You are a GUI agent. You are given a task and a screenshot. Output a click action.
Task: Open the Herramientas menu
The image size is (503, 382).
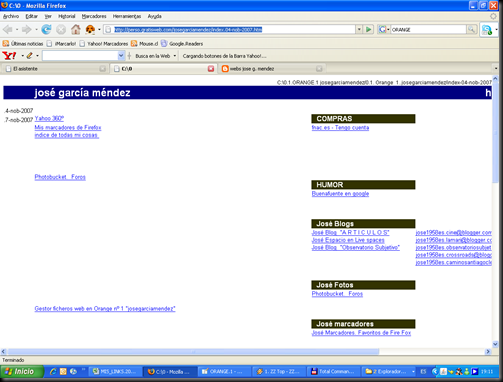(127, 16)
